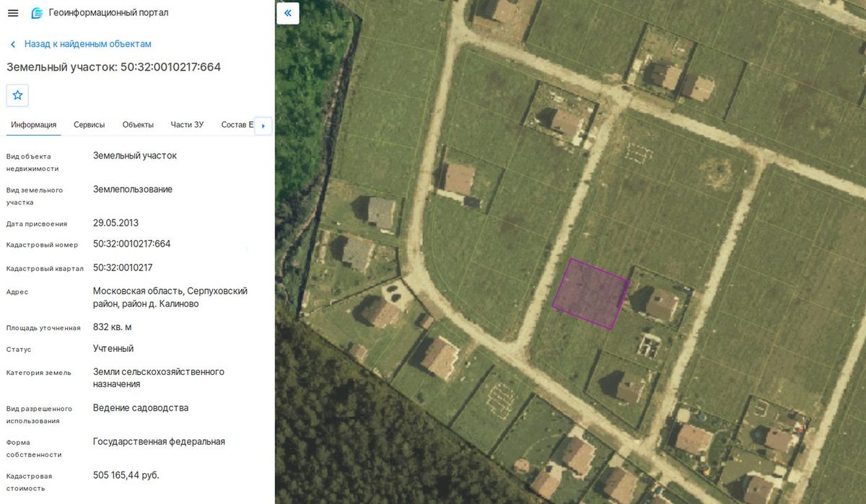Collapse the side panel with double-arrow button

[288, 13]
